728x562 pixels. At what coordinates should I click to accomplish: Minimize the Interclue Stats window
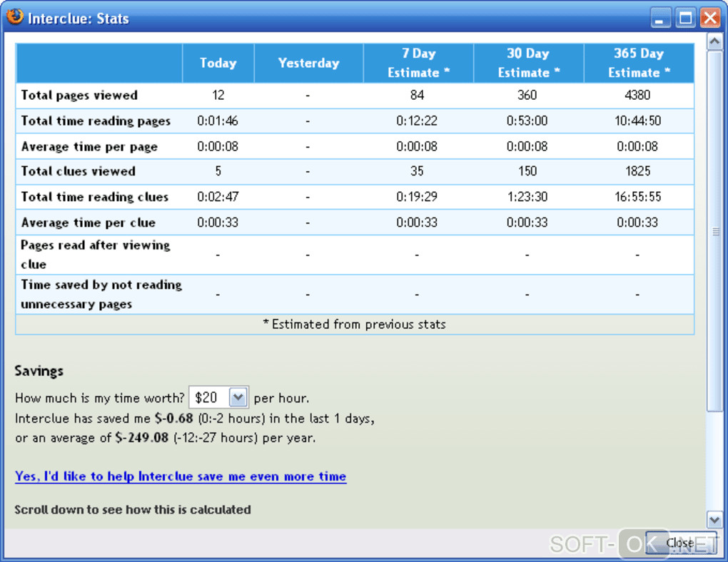pos(659,18)
